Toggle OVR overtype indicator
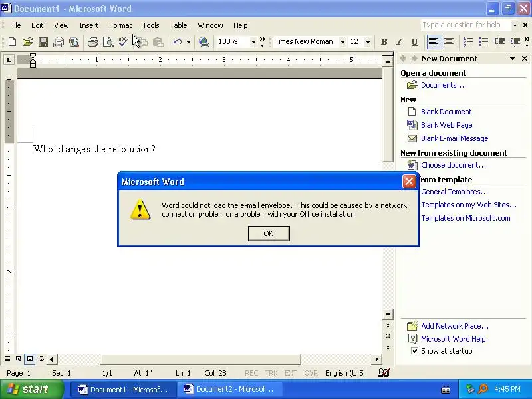 click(x=311, y=373)
